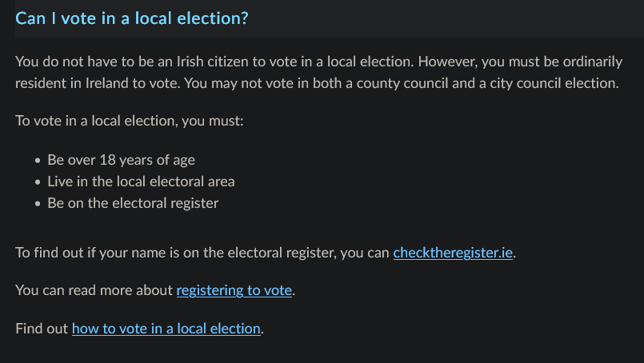Viewport: 644px width, 363px height.
Task: Click the bullet dot before "Be on the electoral"
Action: click(x=38, y=204)
